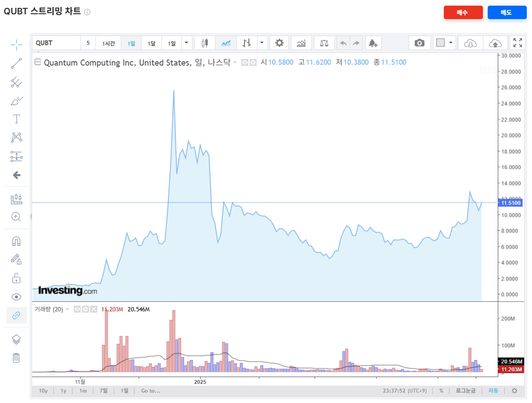Toggle log scale 로그눈금 button

tap(466, 391)
